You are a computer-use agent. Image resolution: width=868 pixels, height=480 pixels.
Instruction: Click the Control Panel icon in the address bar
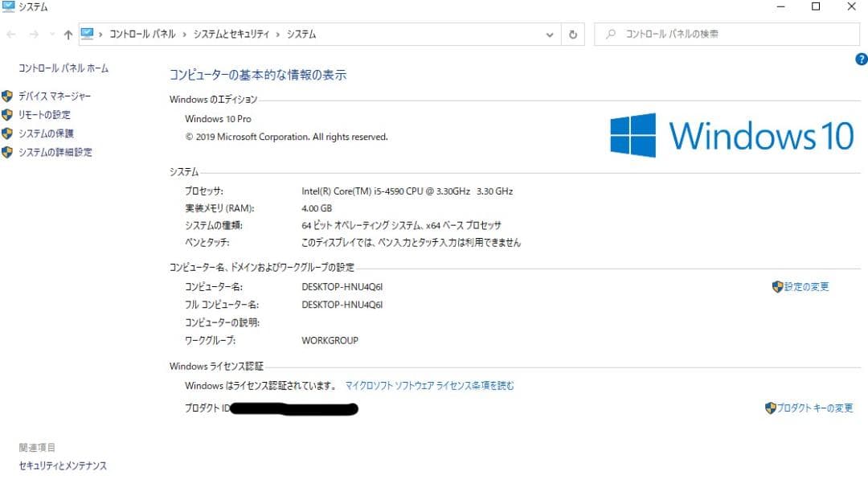coord(86,35)
